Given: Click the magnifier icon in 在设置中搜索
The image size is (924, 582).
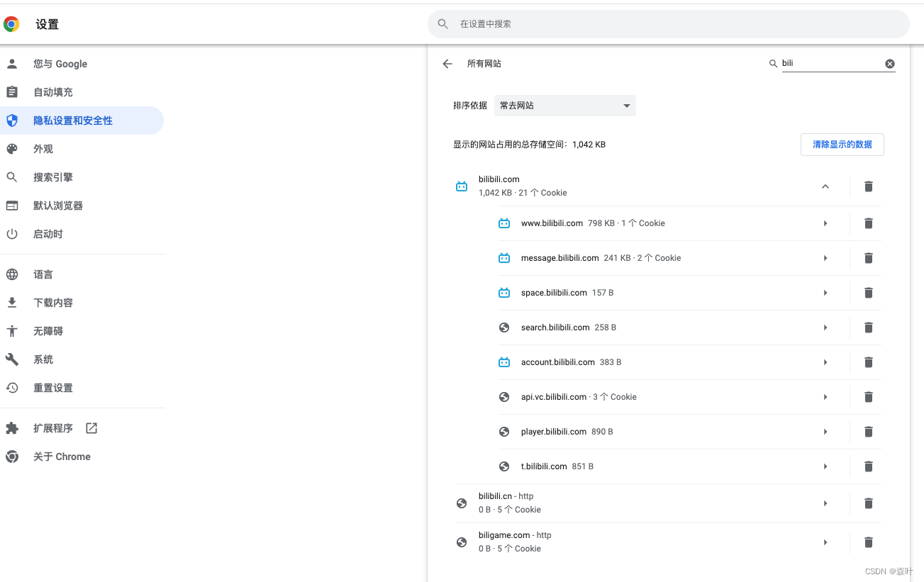Looking at the screenshot, I should [x=443, y=24].
